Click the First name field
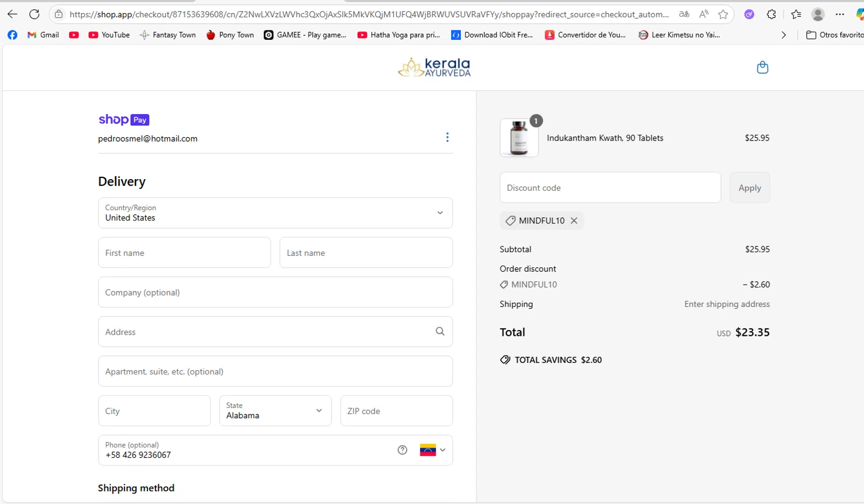 tap(184, 253)
